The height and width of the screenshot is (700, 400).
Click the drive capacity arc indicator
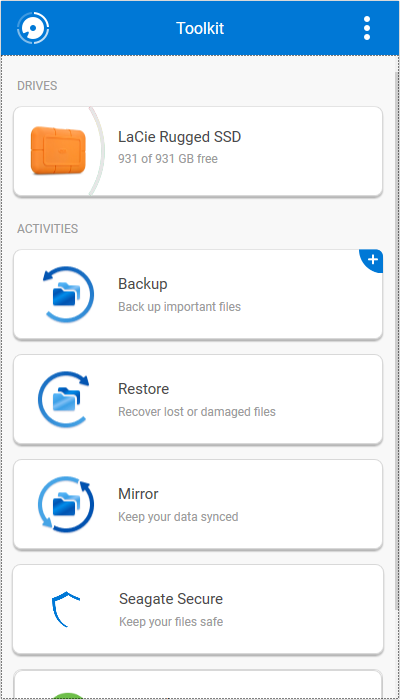coord(97,151)
